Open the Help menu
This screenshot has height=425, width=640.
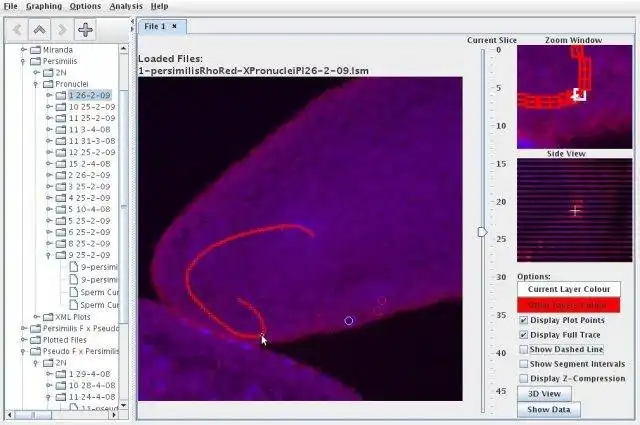[159, 7]
